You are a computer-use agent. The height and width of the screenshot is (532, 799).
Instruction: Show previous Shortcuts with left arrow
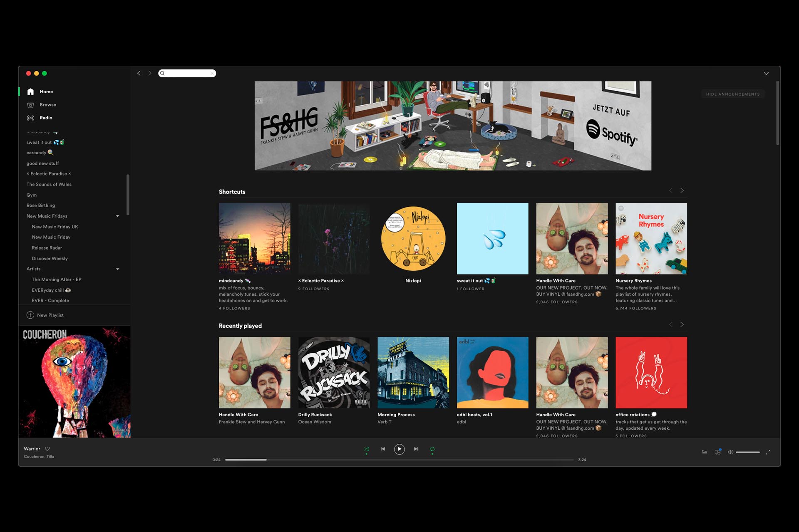(670, 191)
